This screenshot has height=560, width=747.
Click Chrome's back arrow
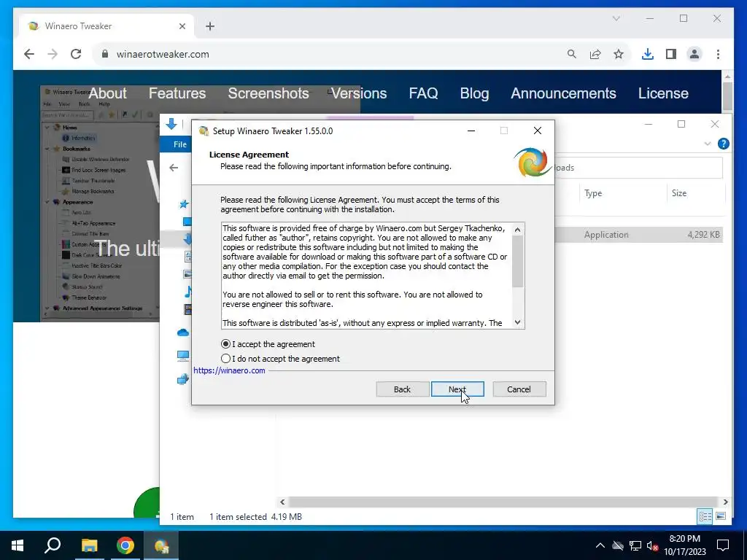[x=29, y=54]
